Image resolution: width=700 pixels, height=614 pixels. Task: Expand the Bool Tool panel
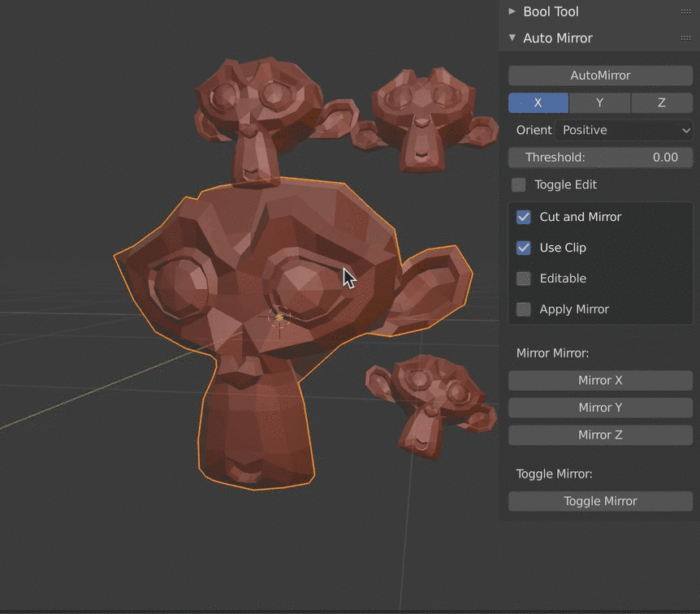pyautogui.click(x=512, y=11)
